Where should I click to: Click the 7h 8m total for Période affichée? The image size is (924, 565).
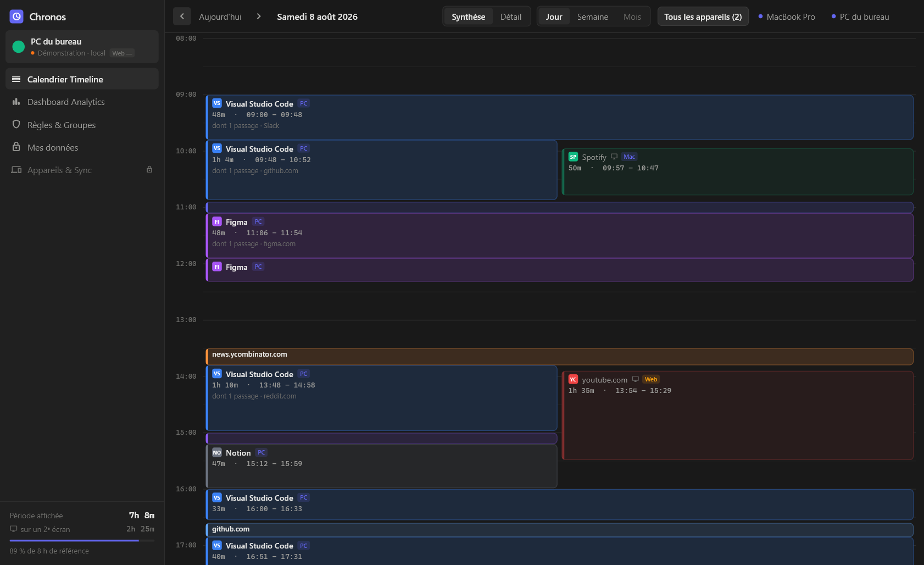[142, 515]
